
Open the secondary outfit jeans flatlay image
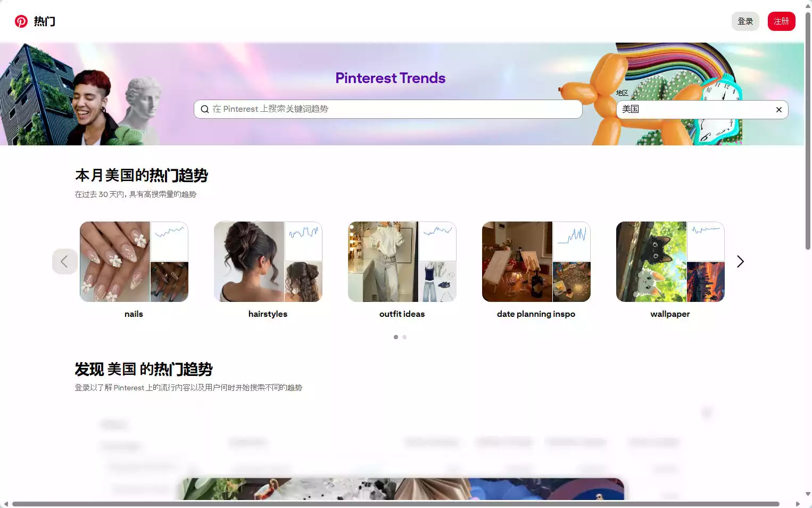[x=438, y=282]
